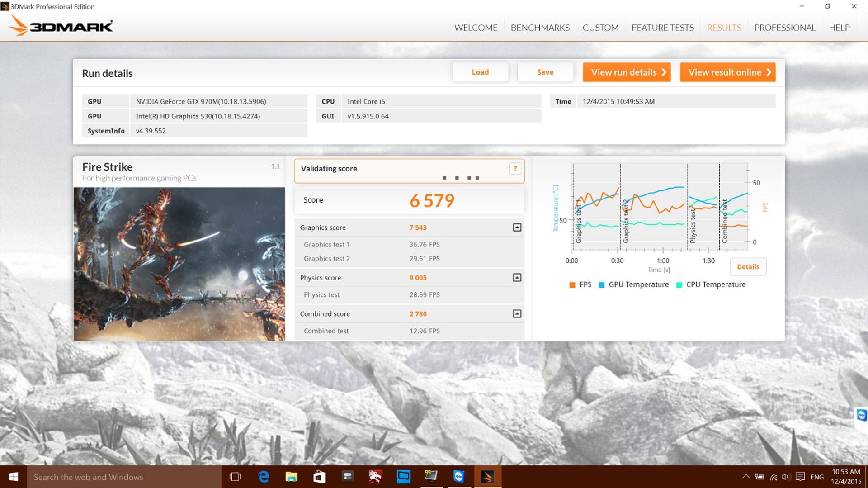The image size is (868, 488).
Task: Click View result online
Action: [727, 72]
